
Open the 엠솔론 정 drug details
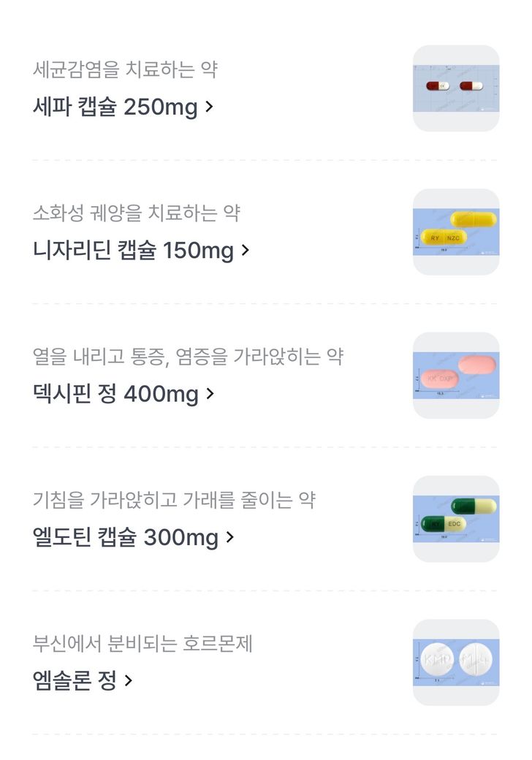pos(75,681)
